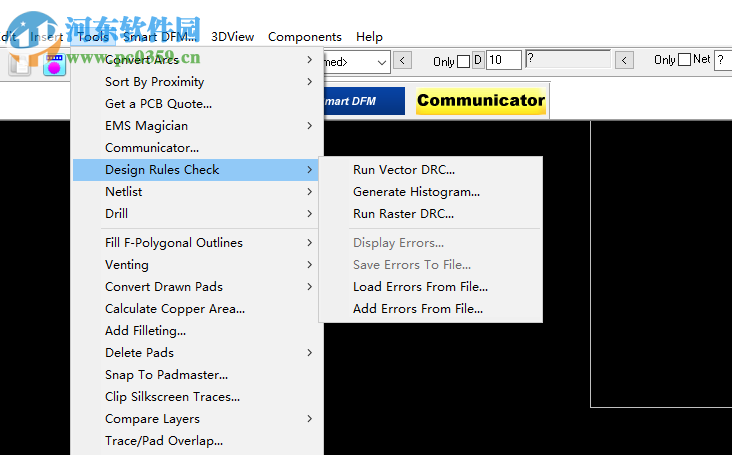Click the left arrow button before Only Net
Screen dimensions: 732x455
624,60
